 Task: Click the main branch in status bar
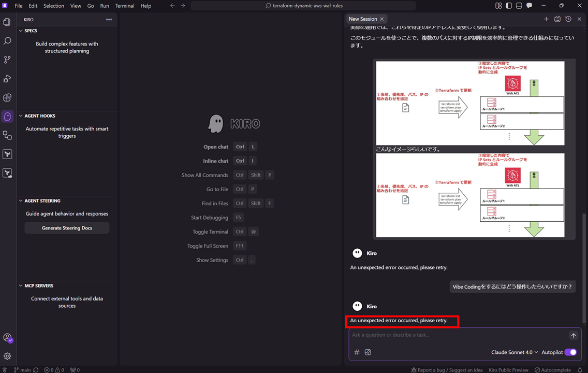coord(22,369)
